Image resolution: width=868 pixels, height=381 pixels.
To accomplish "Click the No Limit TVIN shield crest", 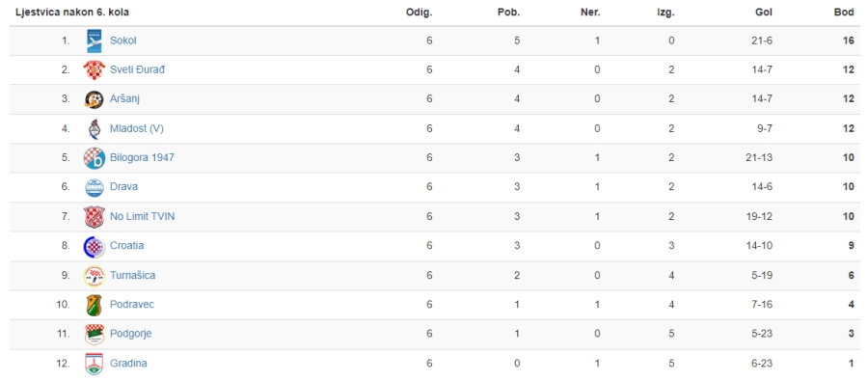I will pyautogui.click(x=95, y=216).
